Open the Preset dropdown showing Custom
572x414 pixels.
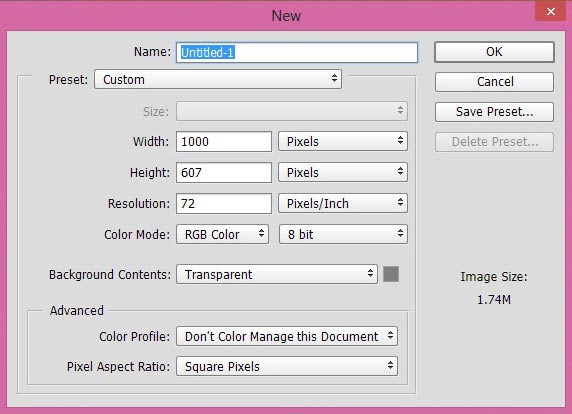(218, 79)
